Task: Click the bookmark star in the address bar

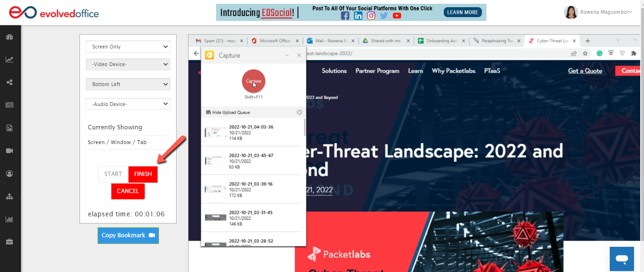Action: click(585, 54)
